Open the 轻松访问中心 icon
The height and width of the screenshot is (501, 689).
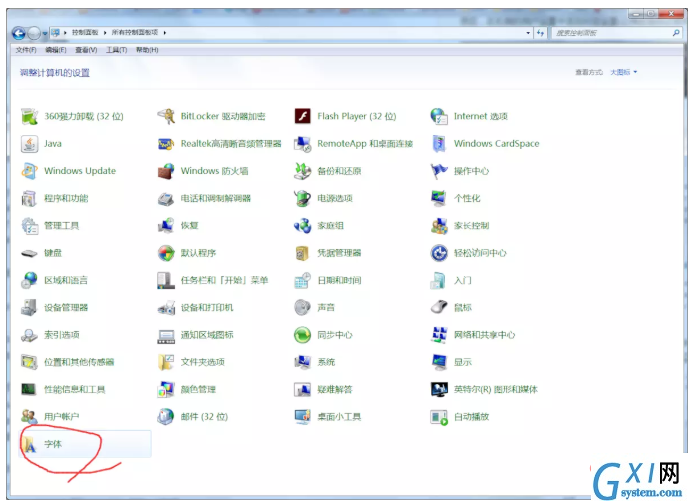439,253
